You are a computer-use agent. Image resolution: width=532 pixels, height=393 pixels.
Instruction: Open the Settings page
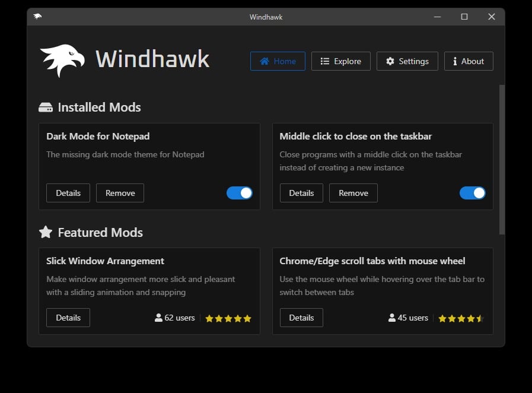point(407,61)
